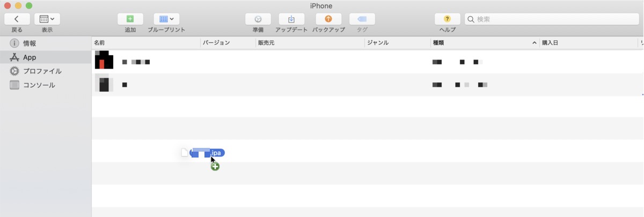The height and width of the screenshot is (217, 644).
Task: Focus the 検索 search field
Action: click(x=552, y=19)
